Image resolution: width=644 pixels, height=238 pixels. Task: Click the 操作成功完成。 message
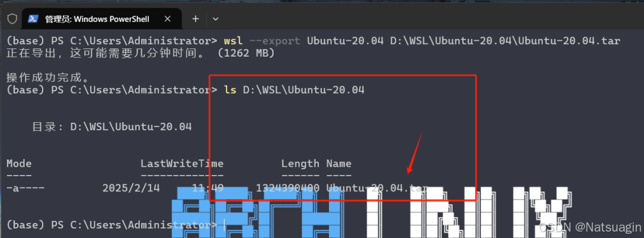(48, 77)
